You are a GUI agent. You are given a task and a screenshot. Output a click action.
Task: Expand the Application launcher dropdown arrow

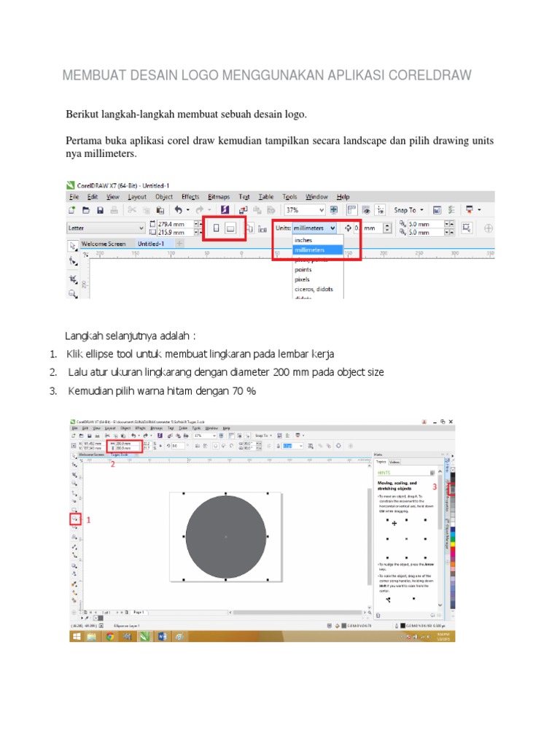(x=479, y=210)
